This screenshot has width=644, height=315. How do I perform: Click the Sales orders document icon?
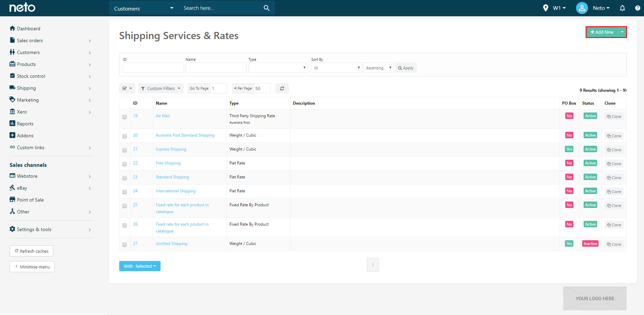click(13, 40)
